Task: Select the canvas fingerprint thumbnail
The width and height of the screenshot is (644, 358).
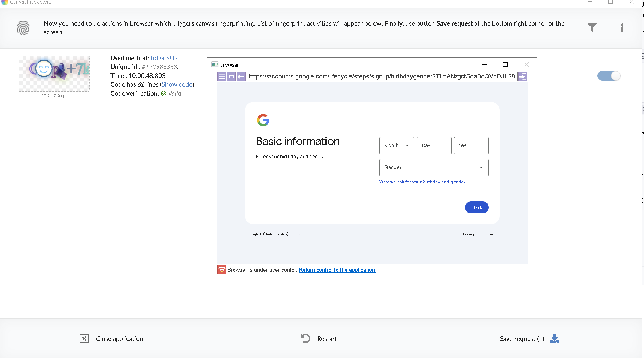Action: pyautogui.click(x=54, y=73)
